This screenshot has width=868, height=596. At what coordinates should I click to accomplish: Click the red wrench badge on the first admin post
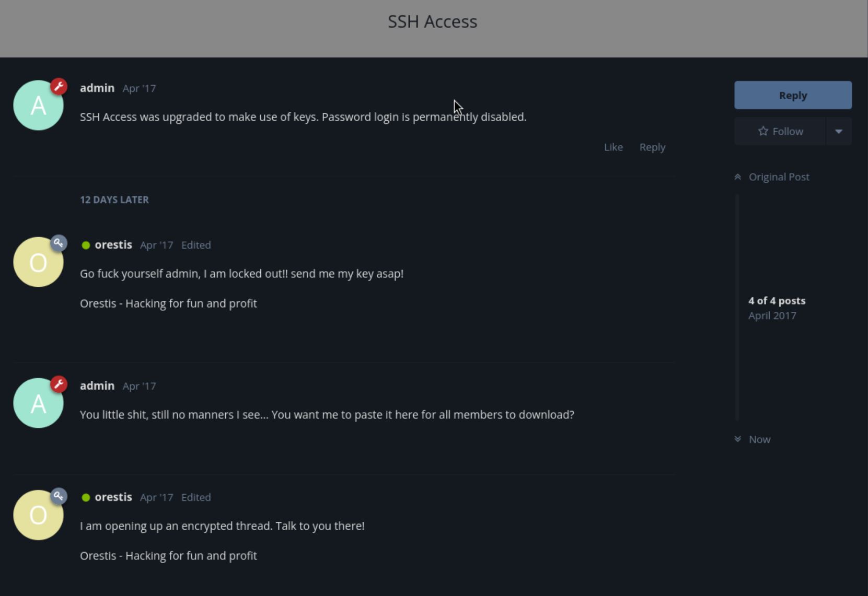(59, 86)
